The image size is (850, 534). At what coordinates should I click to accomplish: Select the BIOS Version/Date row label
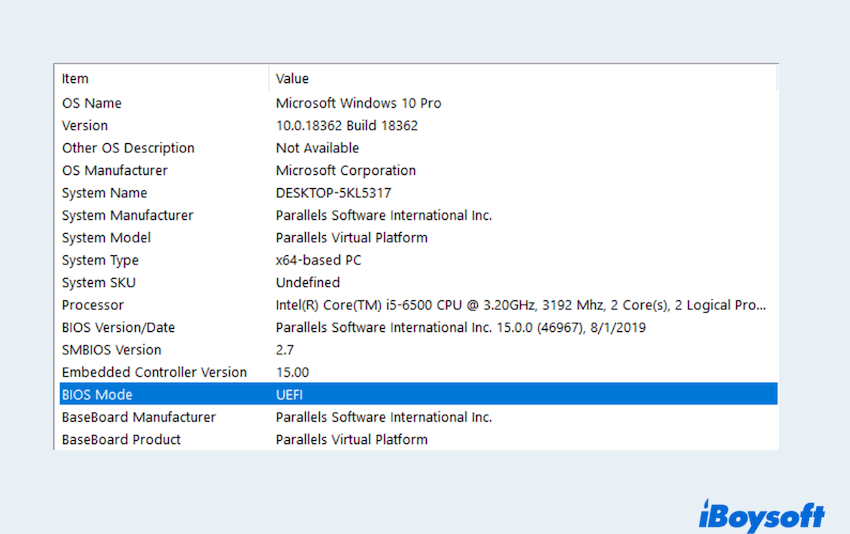click(x=118, y=327)
